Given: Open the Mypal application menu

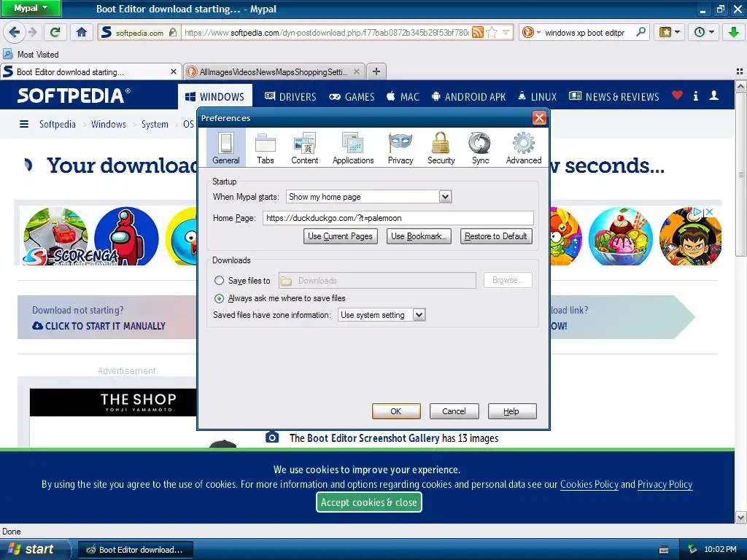Looking at the screenshot, I should click(31, 8).
